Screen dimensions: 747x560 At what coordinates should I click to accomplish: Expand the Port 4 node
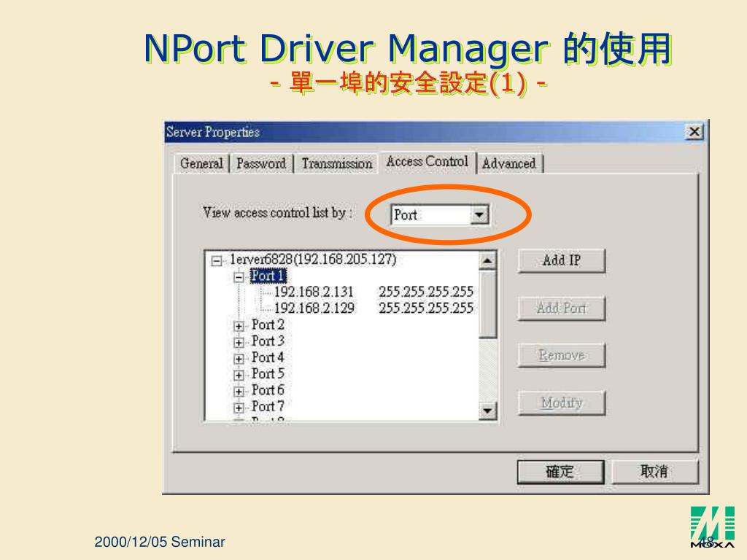(x=239, y=358)
